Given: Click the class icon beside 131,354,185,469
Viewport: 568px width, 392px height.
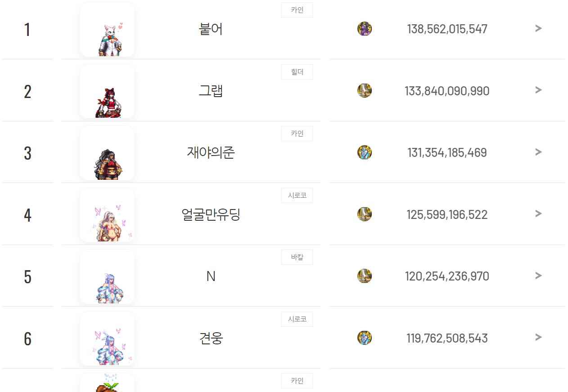Looking at the screenshot, I should (365, 152).
